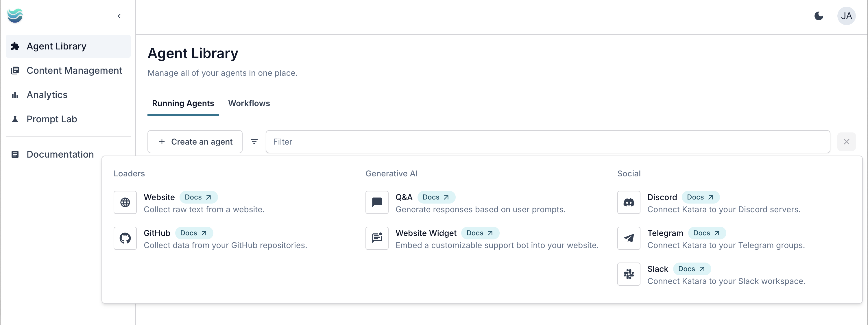Image resolution: width=868 pixels, height=325 pixels.
Task: Choose the Q&A agent title
Action: point(404,197)
